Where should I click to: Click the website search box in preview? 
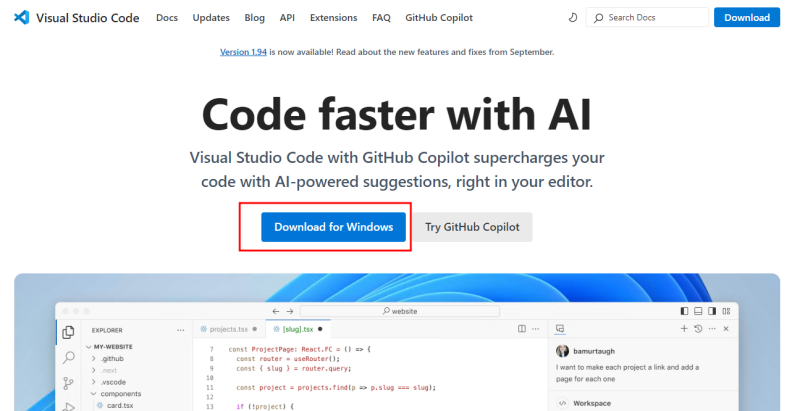click(x=400, y=311)
